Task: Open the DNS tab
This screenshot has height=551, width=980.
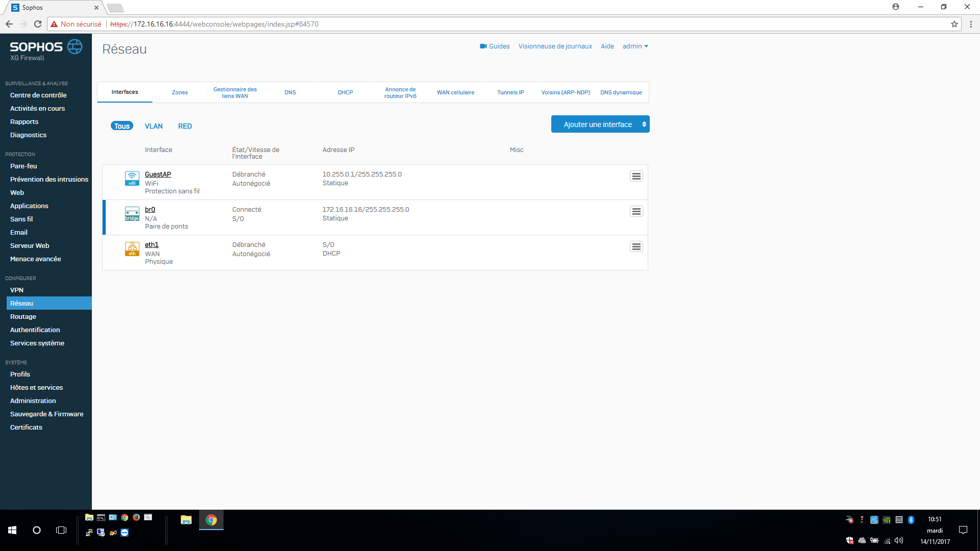Action: 290,92
